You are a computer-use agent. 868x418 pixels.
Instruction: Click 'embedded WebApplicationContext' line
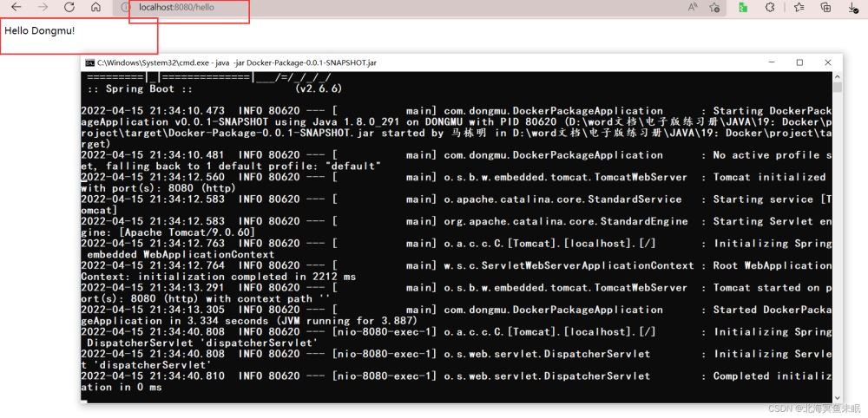coord(181,254)
